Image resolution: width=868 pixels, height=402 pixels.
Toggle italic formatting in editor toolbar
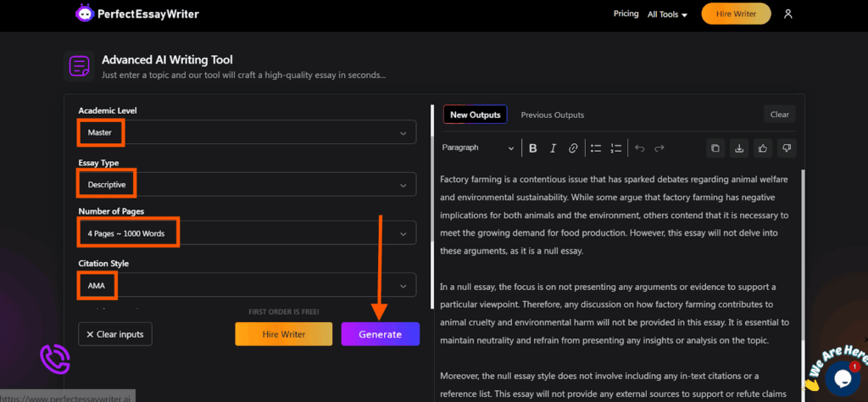[553, 148]
